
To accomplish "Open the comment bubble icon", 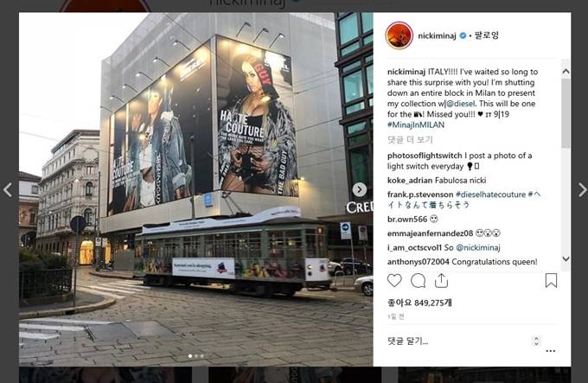I will pyautogui.click(x=418, y=281).
